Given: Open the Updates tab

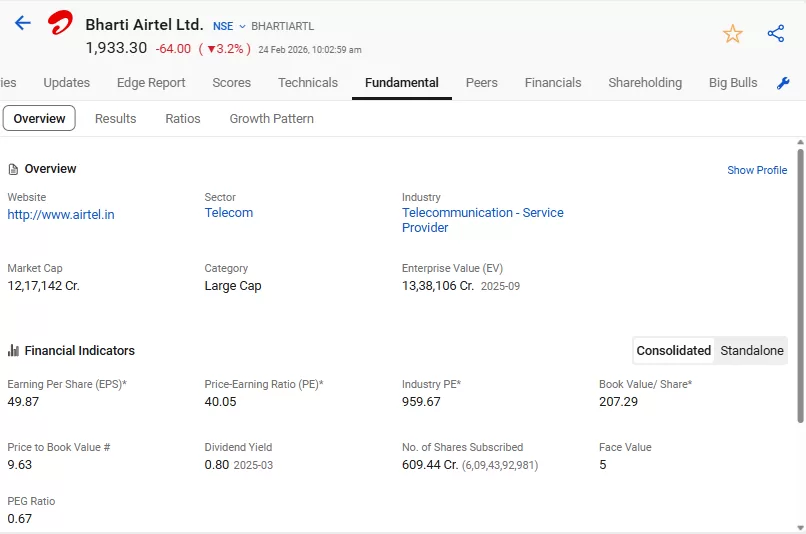Looking at the screenshot, I should click(66, 83).
